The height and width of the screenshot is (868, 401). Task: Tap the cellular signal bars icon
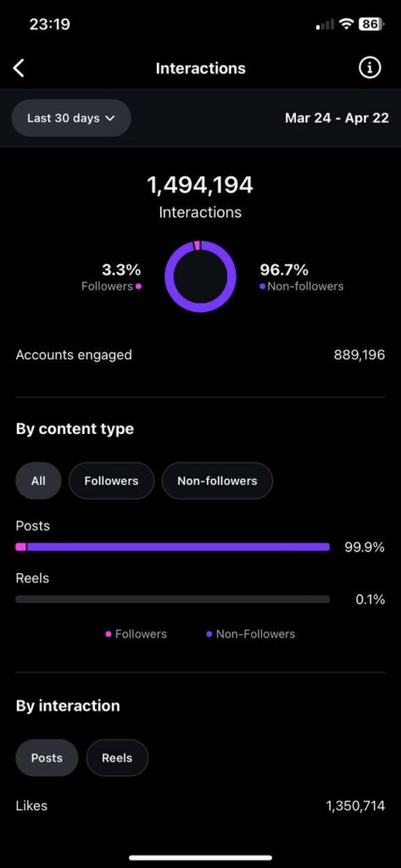(x=325, y=25)
